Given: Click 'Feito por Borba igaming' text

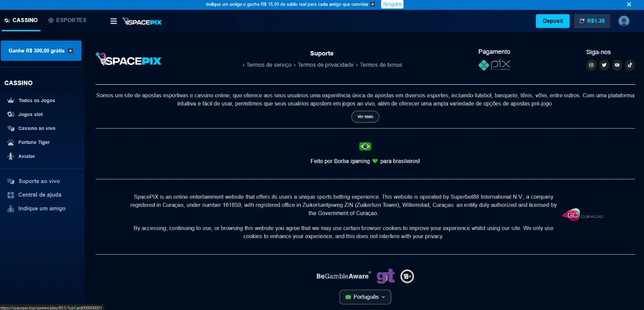Looking at the screenshot, I should click(340, 161).
